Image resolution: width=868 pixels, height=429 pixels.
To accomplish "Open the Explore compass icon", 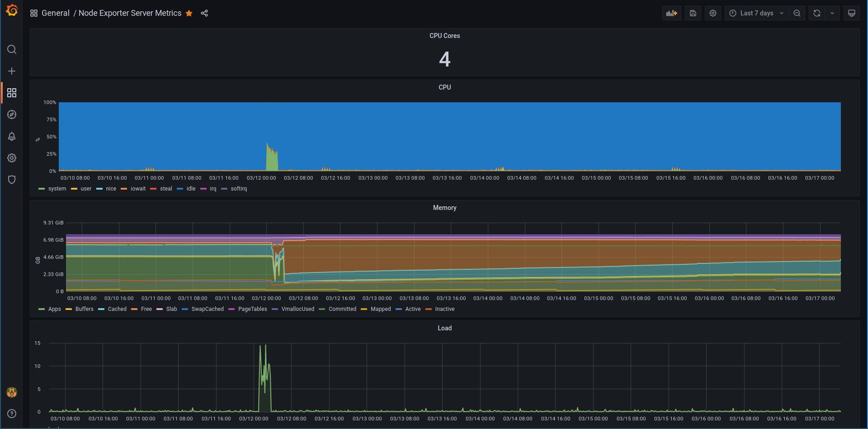I will pos(12,114).
